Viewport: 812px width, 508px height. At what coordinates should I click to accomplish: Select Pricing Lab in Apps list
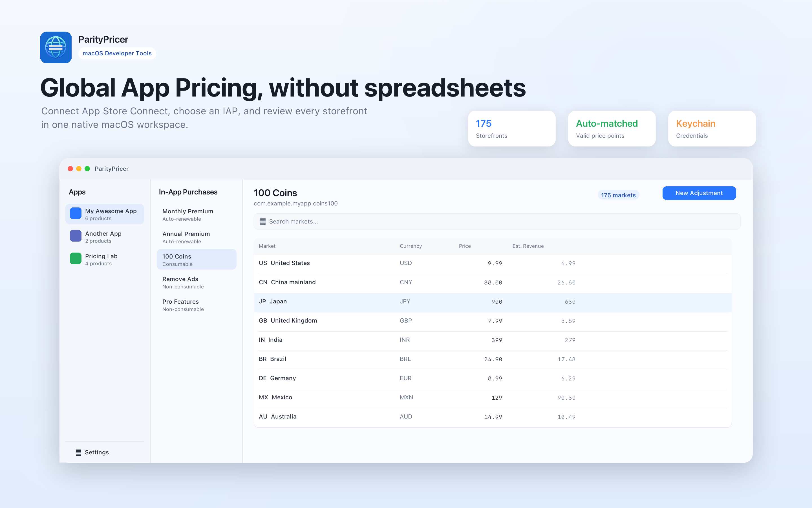pyautogui.click(x=105, y=259)
